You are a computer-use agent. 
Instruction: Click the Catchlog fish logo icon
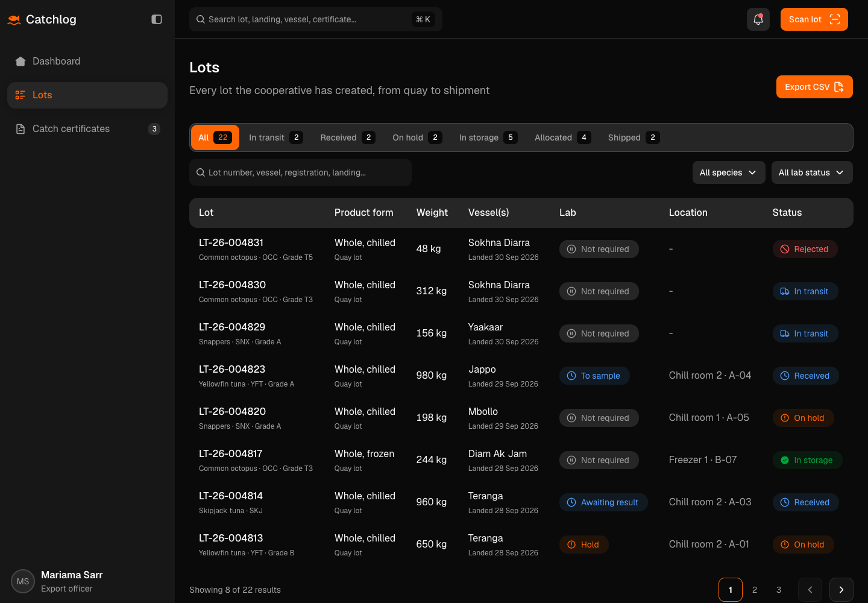point(14,20)
